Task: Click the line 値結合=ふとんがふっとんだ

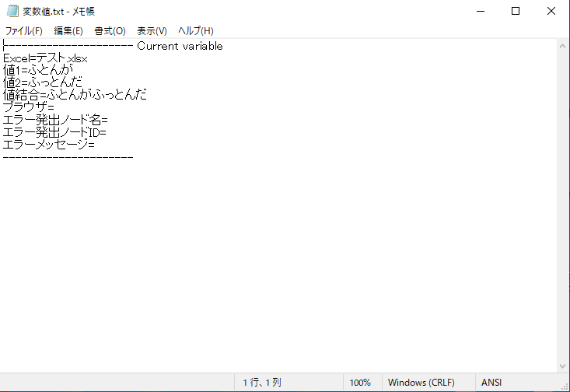Action: coord(75,95)
